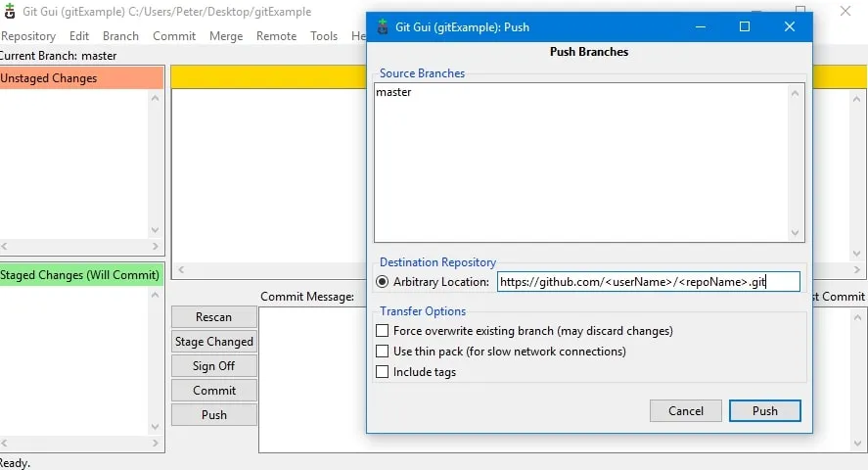Select master in Source Branches list
868x470 pixels.
tap(393, 92)
